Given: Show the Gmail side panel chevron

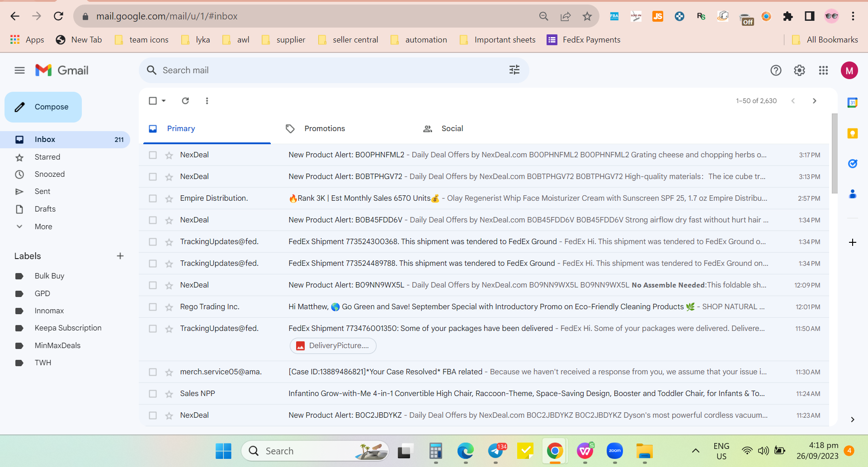Looking at the screenshot, I should point(853,420).
